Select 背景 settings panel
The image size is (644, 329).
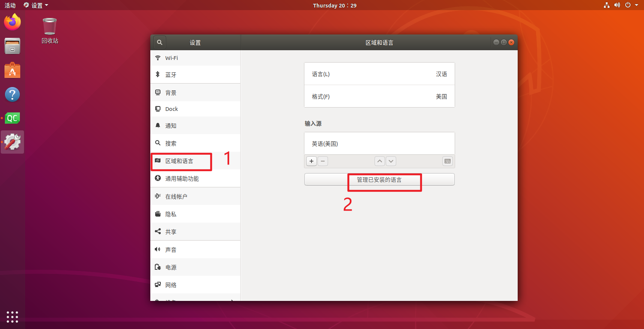point(195,93)
